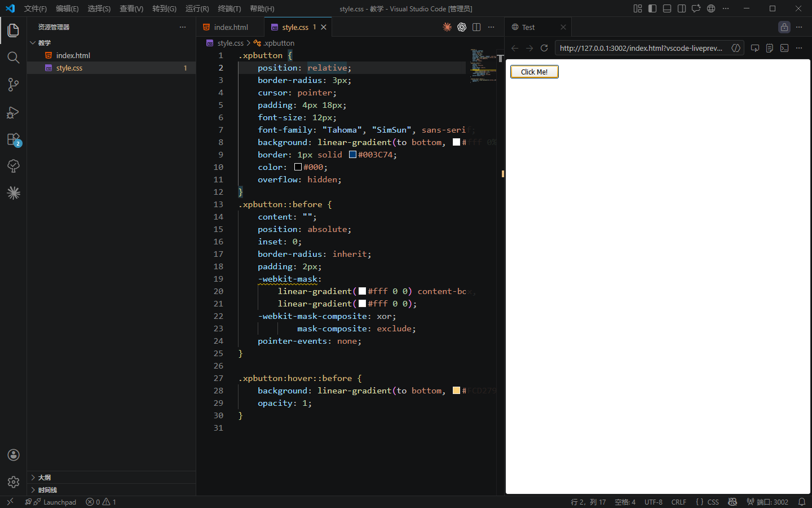The height and width of the screenshot is (508, 812).
Task: Click the notes icon in preview toolbar
Action: 770,48
